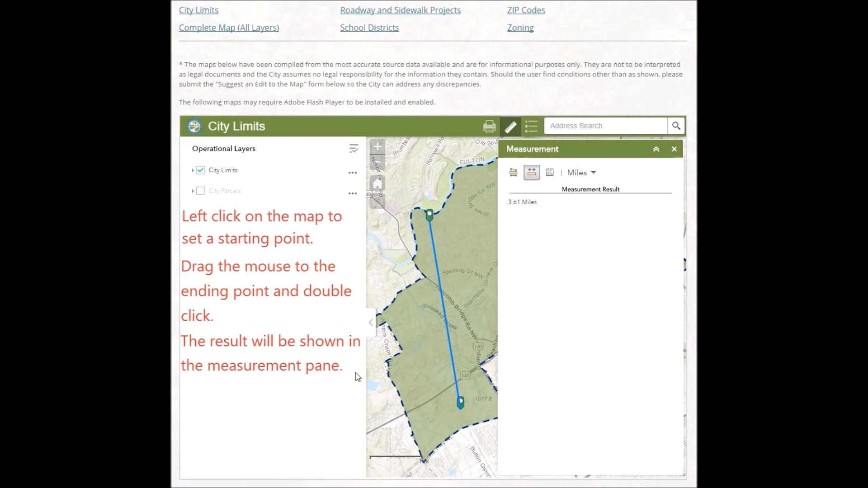The height and width of the screenshot is (488, 868).
Task: Open the Print widget icon
Action: (489, 126)
